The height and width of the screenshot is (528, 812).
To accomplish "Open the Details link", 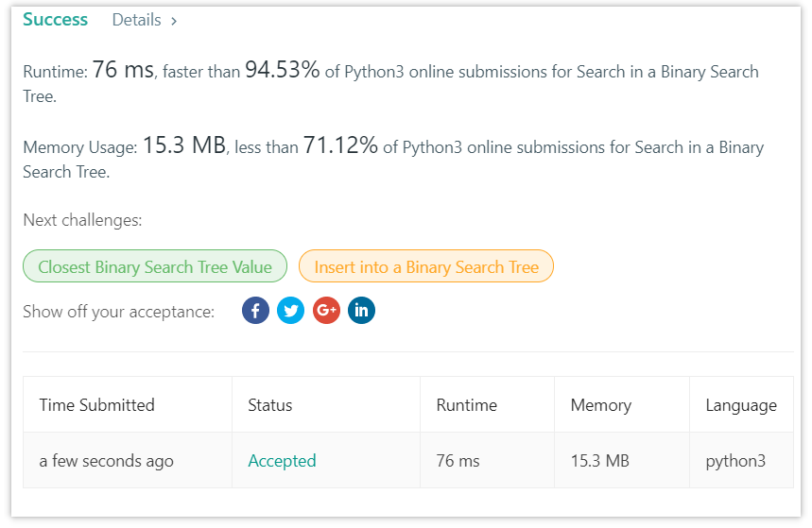I will tap(137, 20).
